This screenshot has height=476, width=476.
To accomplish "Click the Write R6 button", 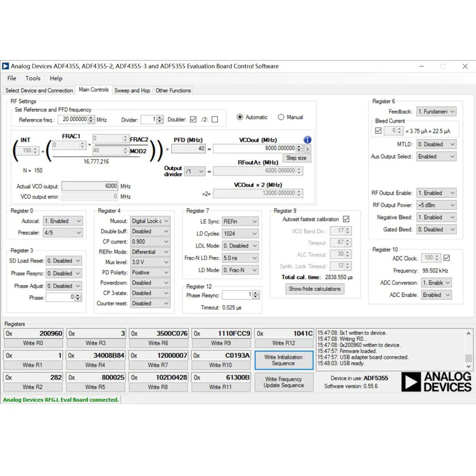I will pyautogui.click(x=158, y=343).
